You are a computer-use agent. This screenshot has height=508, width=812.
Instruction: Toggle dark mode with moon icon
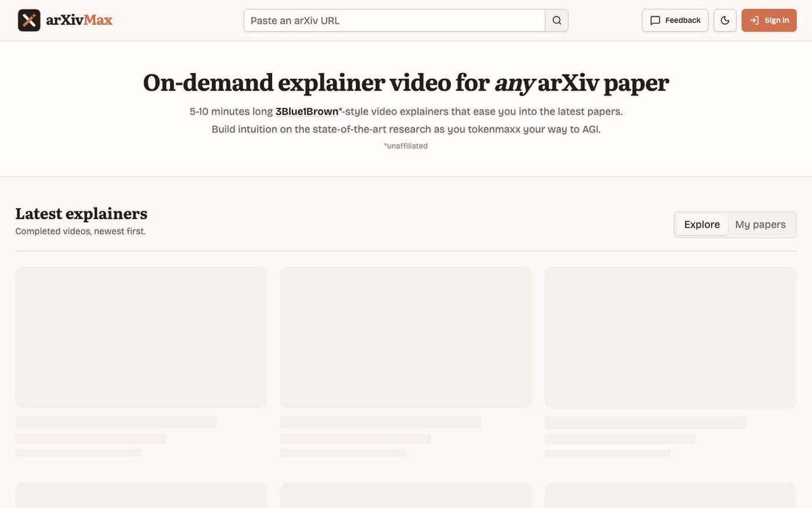pyautogui.click(x=725, y=20)
